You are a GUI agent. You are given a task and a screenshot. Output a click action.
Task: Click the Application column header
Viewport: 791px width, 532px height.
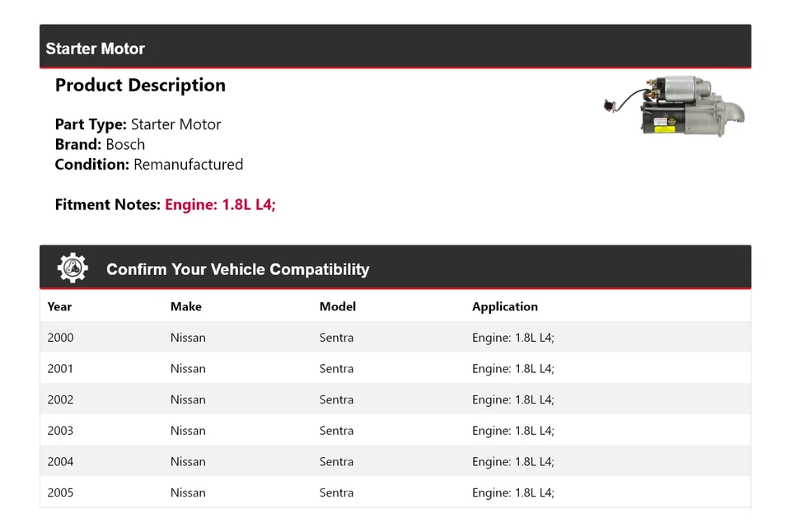coord(505,306)
